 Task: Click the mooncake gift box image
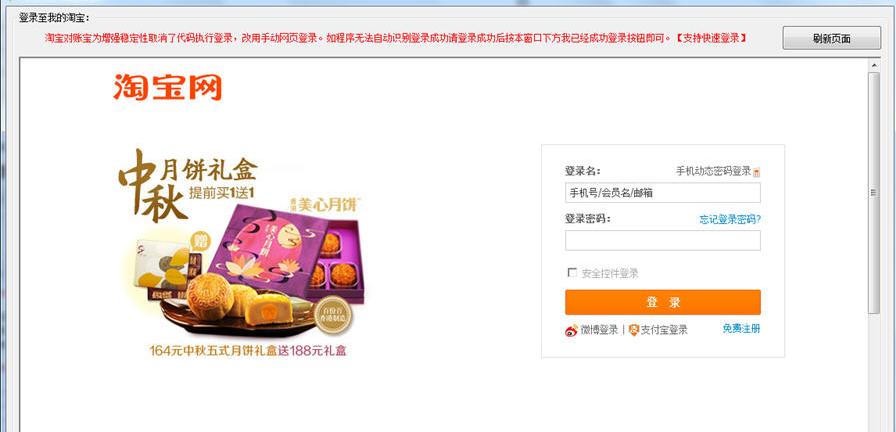[x=287, y=253]
